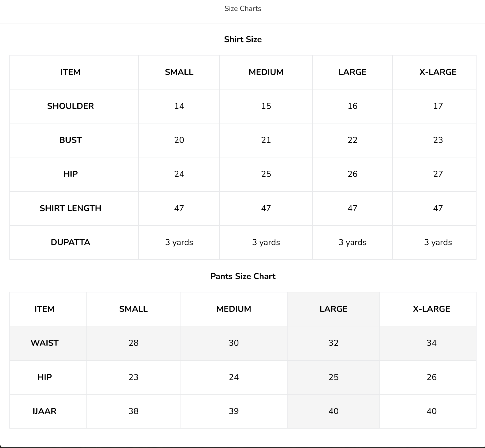Click ijaar value 38 for small
This screenshot has height=448, width=485.
[x=133, y=411]
